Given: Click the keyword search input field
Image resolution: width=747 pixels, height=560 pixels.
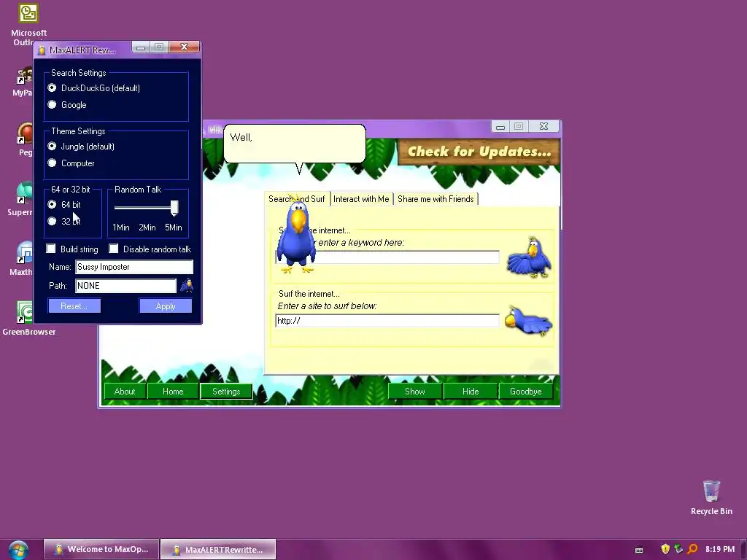Looking at the screenshot, I should click(387, 257).
